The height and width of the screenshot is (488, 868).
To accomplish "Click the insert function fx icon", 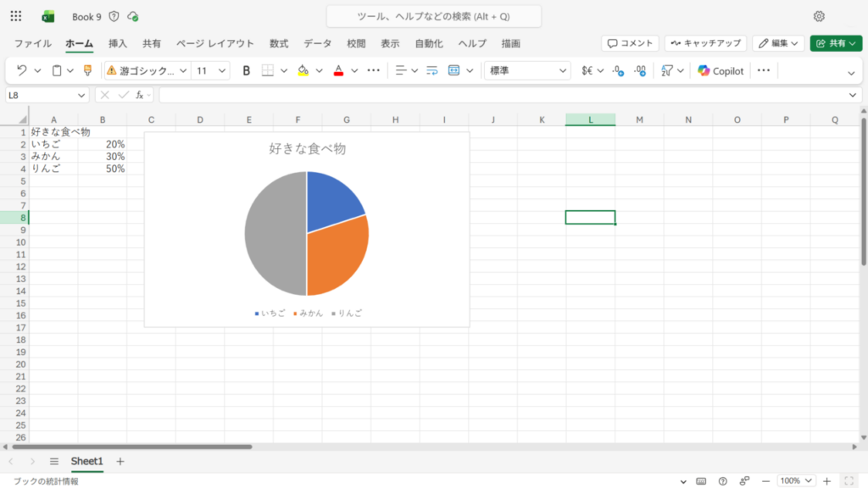I will click(x=139, y=95).
